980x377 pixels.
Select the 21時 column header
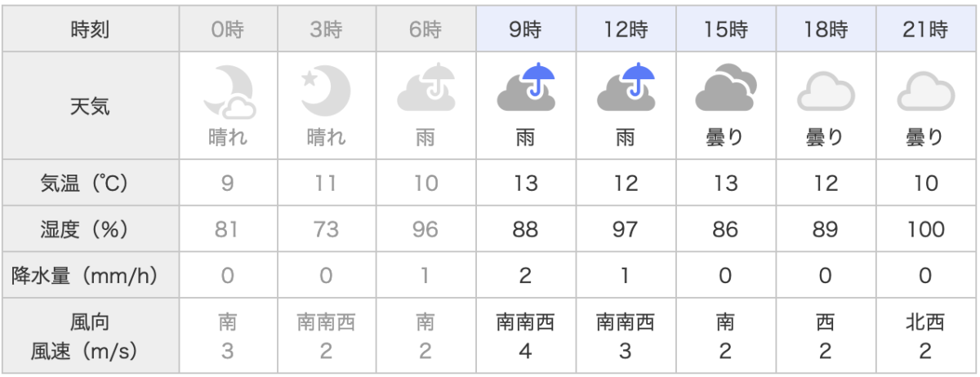[925, 31]
